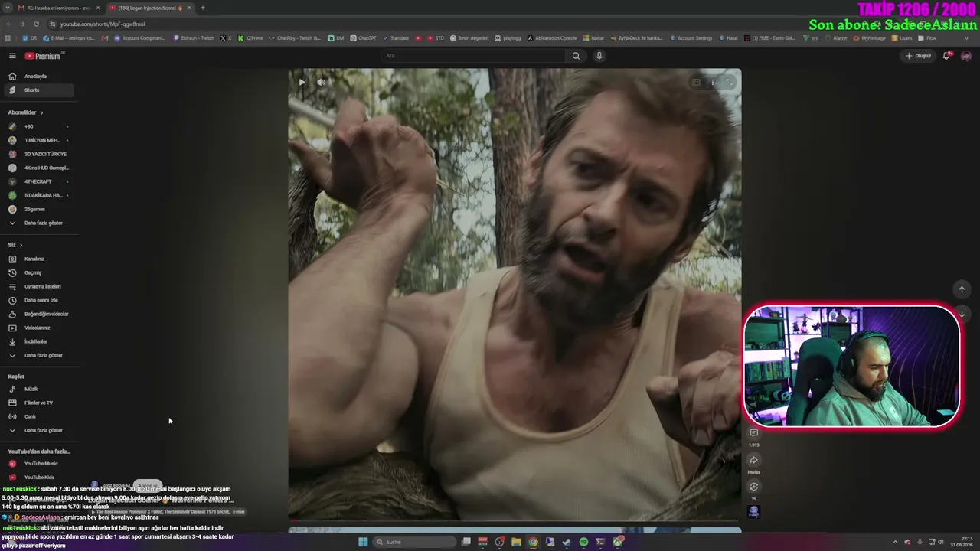
Task: Open Geçmiş watch history
Action: [x=38, y=272]
